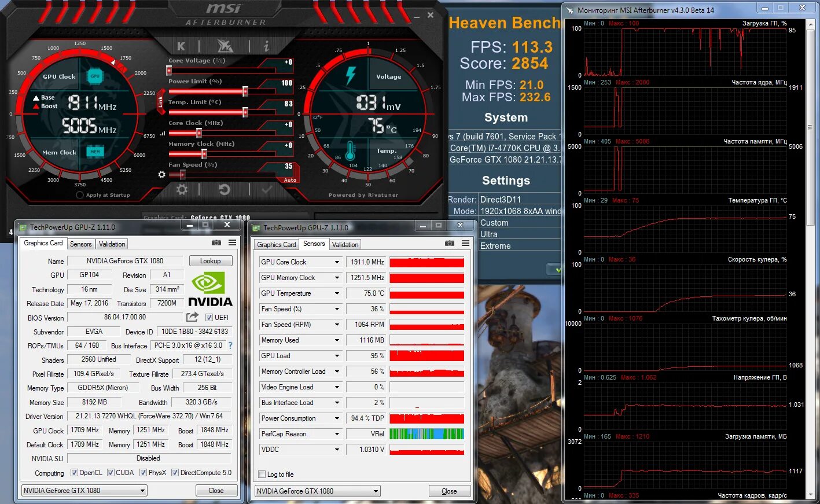Viewport: 820px width, 504px height.
Task: Open the hamburger menu in the GPU-Z Graphics Card window
Action: (x=232, y=243)
